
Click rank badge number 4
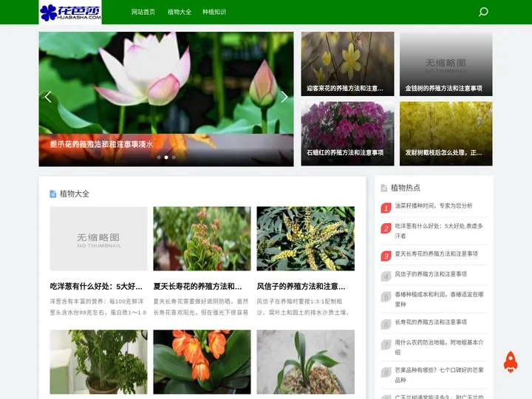coord(386,276)
